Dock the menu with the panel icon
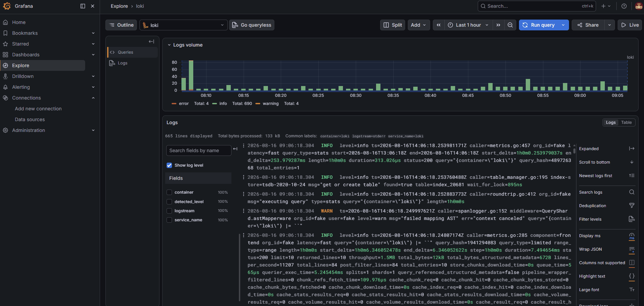 pos(83,6)
